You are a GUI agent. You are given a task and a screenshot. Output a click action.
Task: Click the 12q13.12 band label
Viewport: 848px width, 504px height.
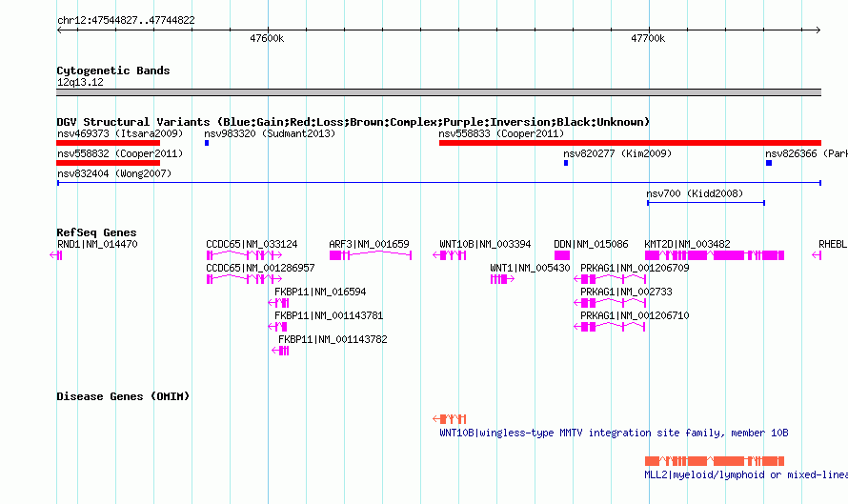click(80, 82)
